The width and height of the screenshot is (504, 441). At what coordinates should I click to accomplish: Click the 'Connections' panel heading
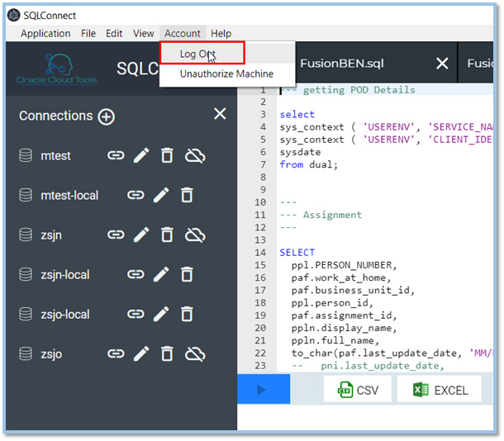(x=56, y=116)
